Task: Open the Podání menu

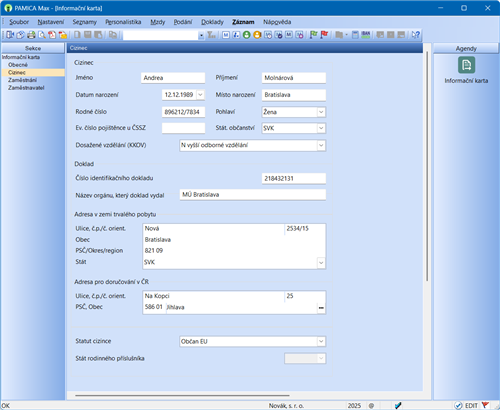Action: [x=183, y=22]
